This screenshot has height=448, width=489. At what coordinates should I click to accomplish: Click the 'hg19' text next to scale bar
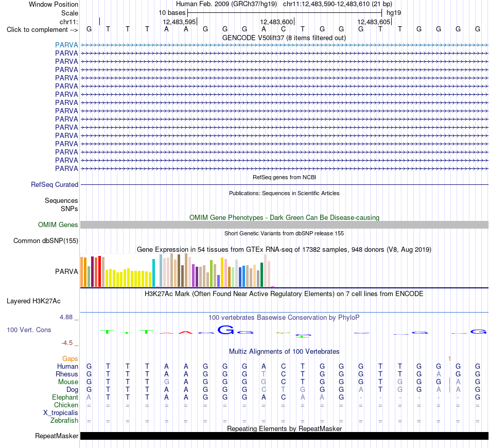[x=394, y=13]
